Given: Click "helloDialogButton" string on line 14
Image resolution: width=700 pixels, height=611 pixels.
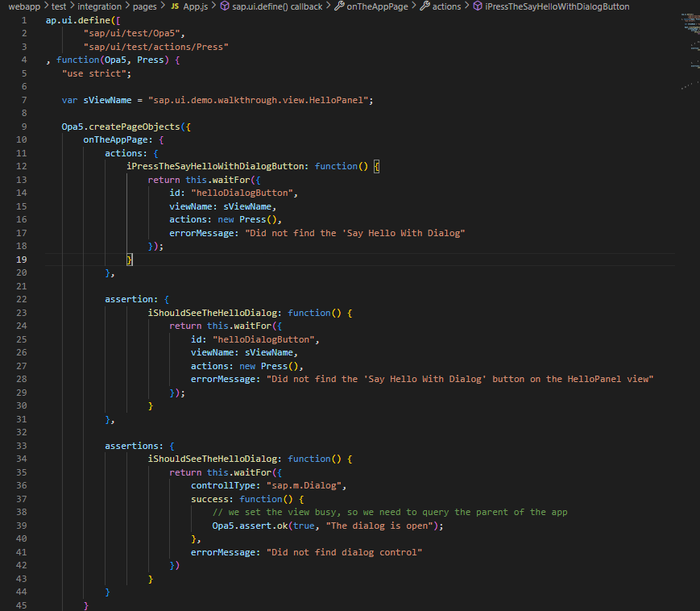Looking at the screenshot, I should tap(242, 193).
